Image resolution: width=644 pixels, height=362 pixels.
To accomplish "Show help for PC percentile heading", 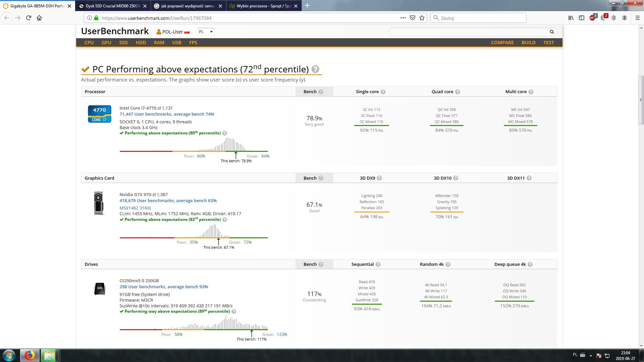I will (315, 69).
